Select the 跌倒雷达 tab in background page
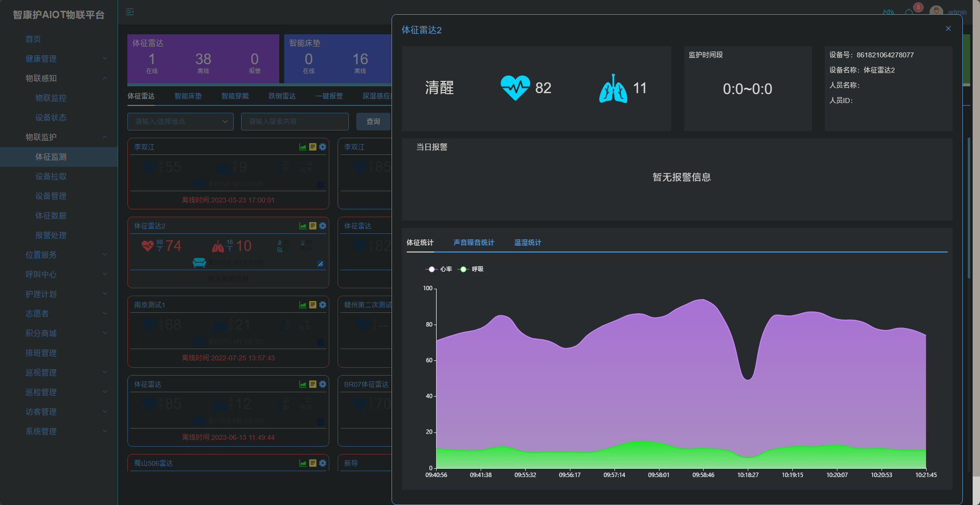The height and width of the screenshot is (505, 980). click(282, 96)
